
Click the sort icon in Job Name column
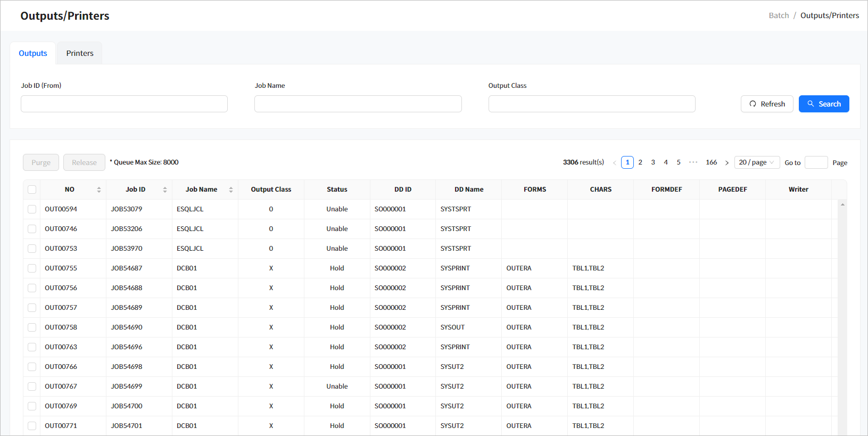[231, 190]
